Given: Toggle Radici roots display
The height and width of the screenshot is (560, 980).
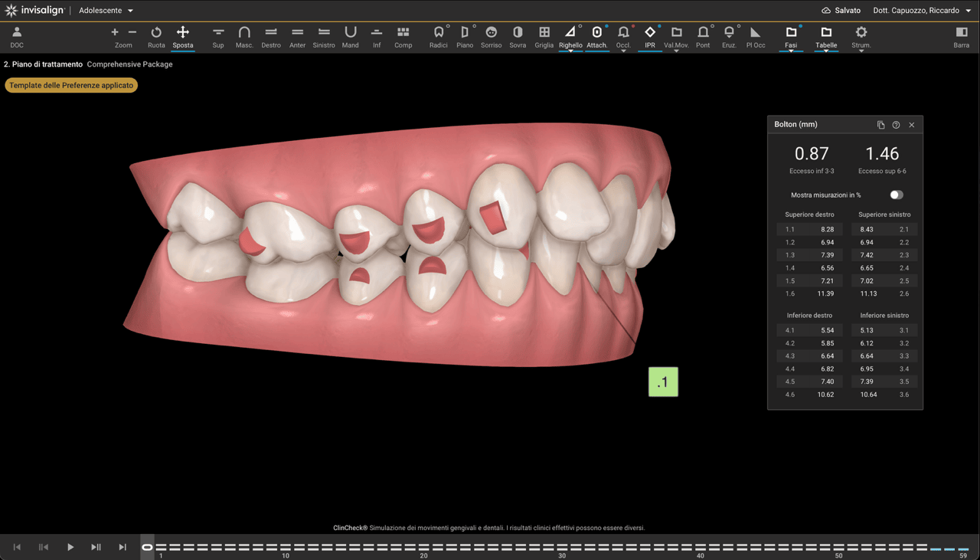Looking at the screenshot, I should click(x=439, y=37).
